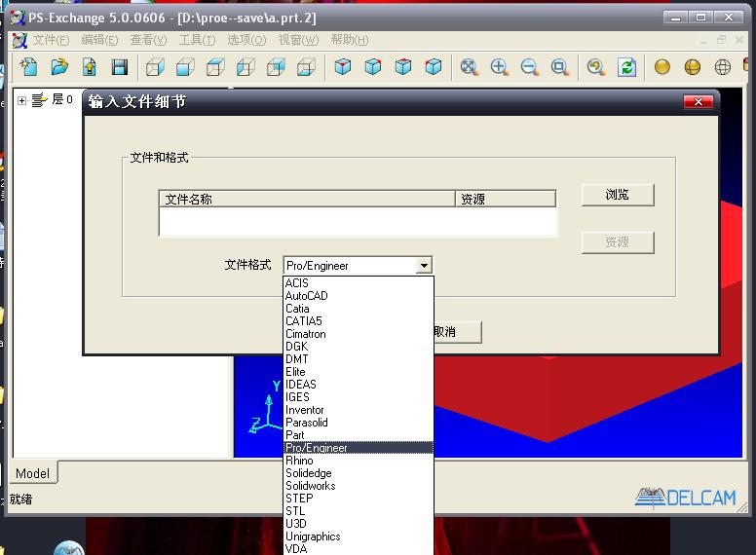
Task: Select the view cube with back face shaded
Action: point(277,67)
